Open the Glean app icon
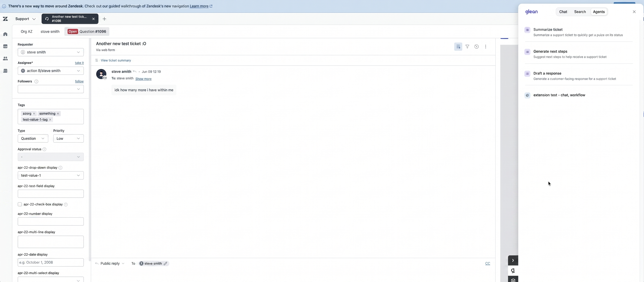644x282 pixels. pyautogui.click(x=513, y=271)
